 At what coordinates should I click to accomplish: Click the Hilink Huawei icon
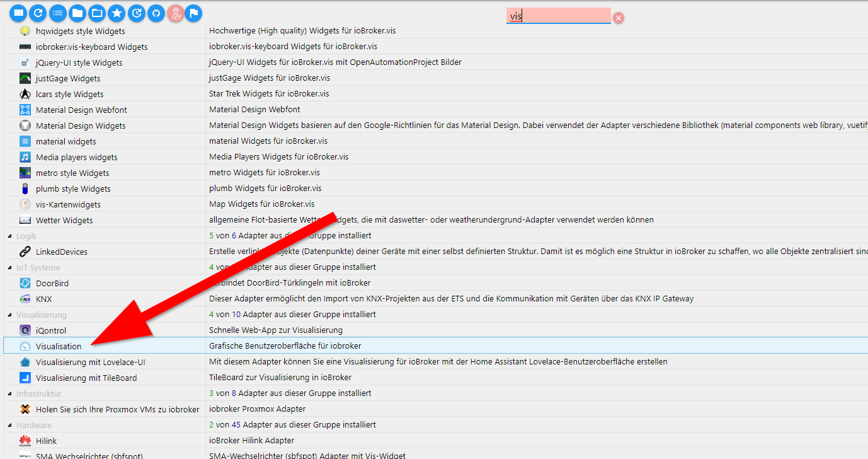pyautogui.click(x=25, y=441)
